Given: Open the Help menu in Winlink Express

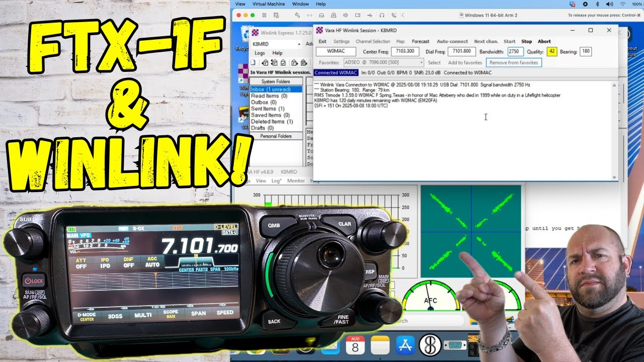Looking at the screenshot, I should (x=277, y=53).
